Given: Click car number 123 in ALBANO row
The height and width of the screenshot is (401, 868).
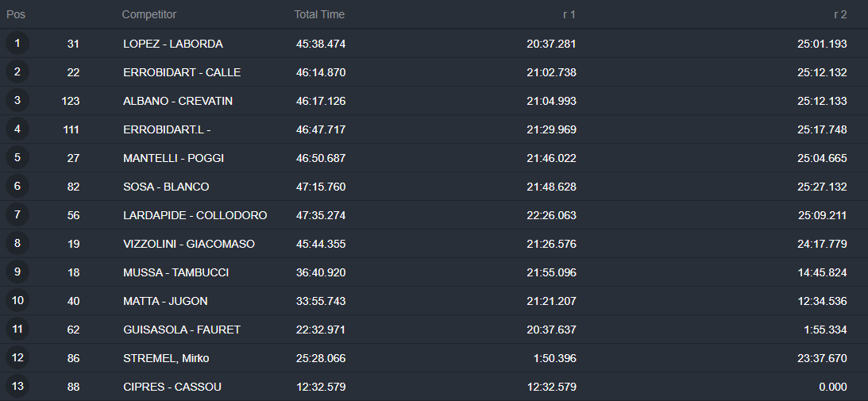Looking at the screenshot, I should [71, 101].
